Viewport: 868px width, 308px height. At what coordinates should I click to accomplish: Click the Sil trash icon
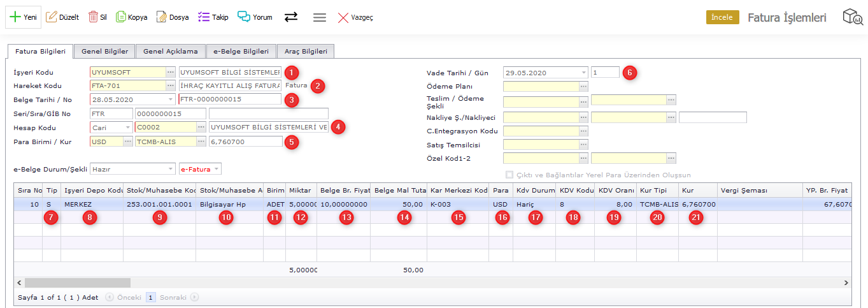(93, 17)
